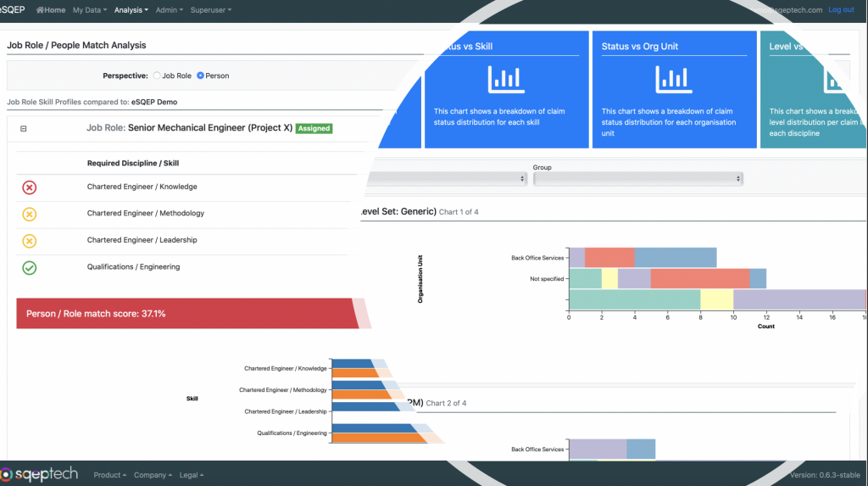Click the Log out link

pos(841,9)
